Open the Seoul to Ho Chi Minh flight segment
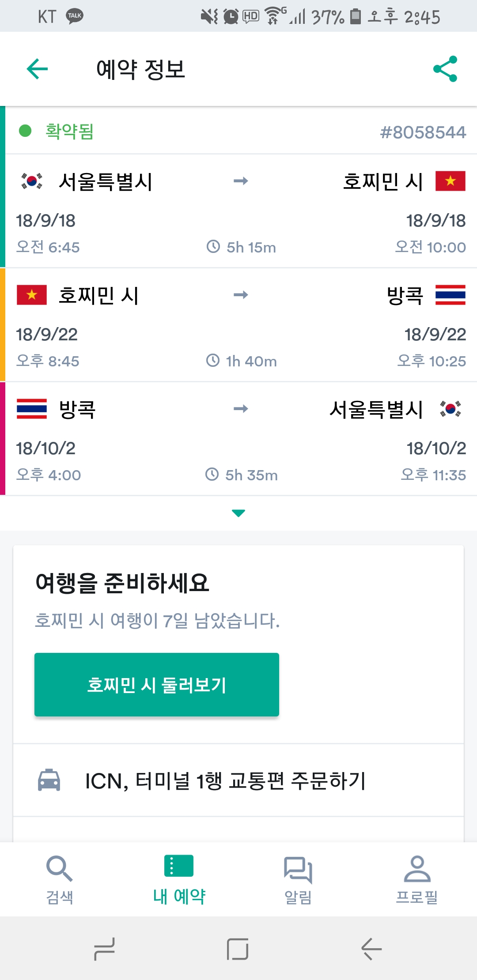This screenshot has height=980, width=477. click(x=241, y=211)
